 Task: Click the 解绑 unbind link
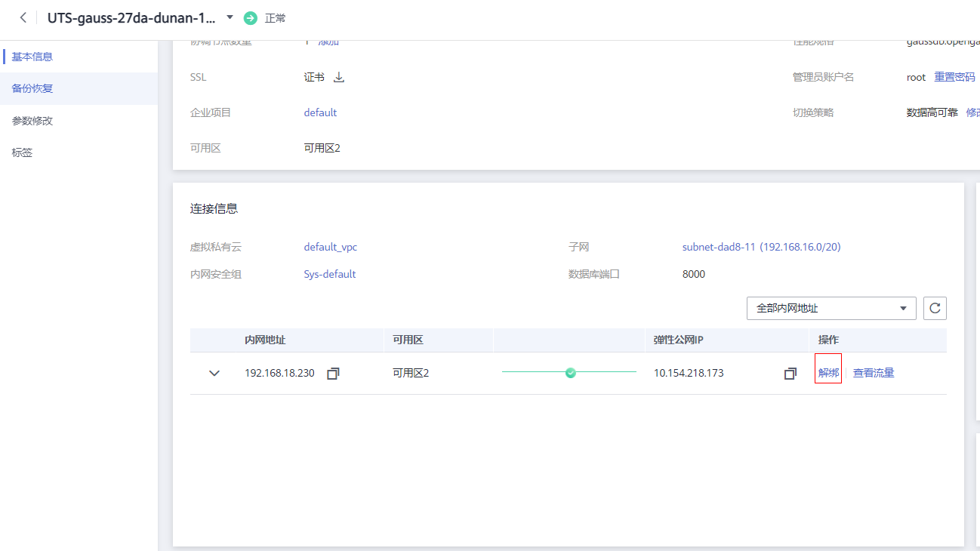[x=828, y=373]
